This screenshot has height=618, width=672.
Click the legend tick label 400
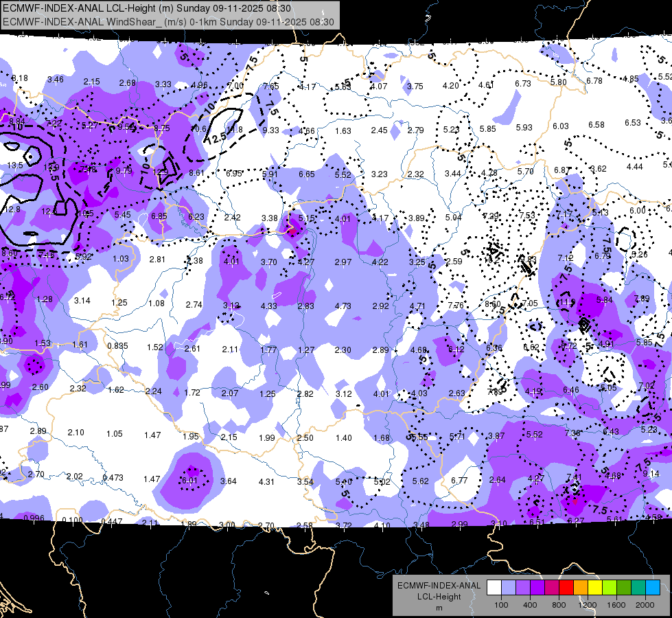tap(530, 605)
